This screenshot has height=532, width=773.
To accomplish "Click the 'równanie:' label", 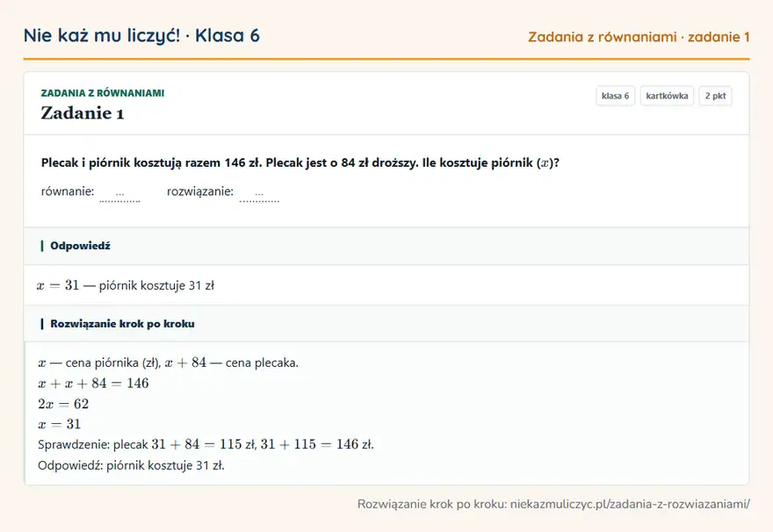I will 68,191.
